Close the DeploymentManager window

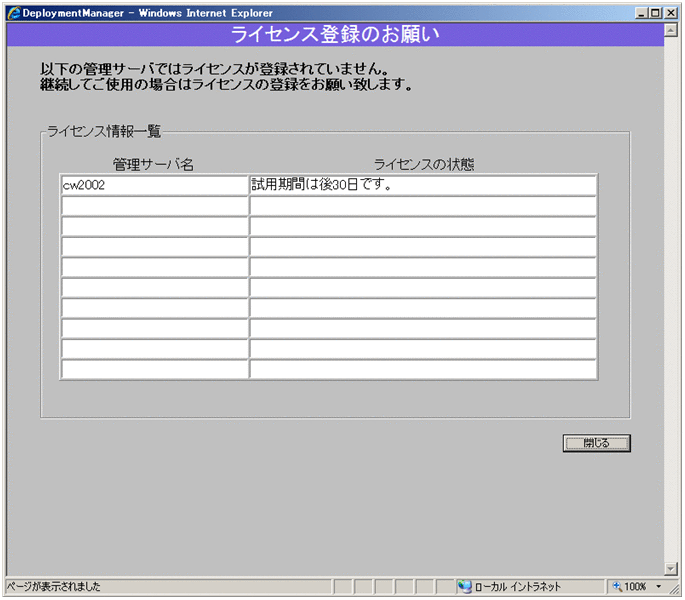[x=670, y=13]
